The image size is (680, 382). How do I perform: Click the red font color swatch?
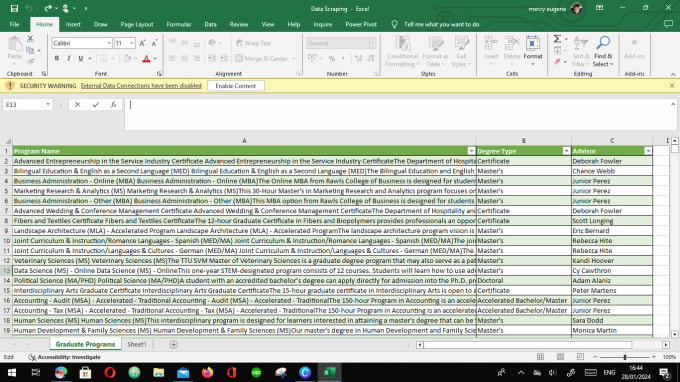(x=146, y=59)
